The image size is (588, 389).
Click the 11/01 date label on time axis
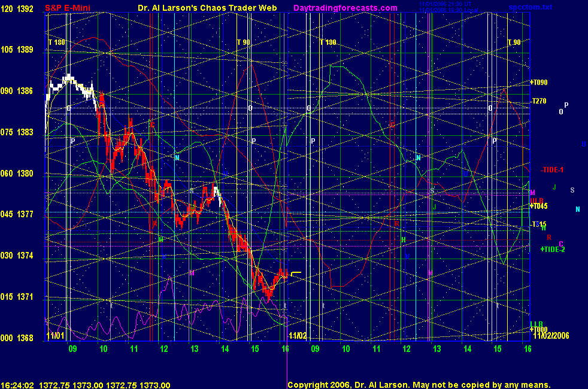coord(56,337)
